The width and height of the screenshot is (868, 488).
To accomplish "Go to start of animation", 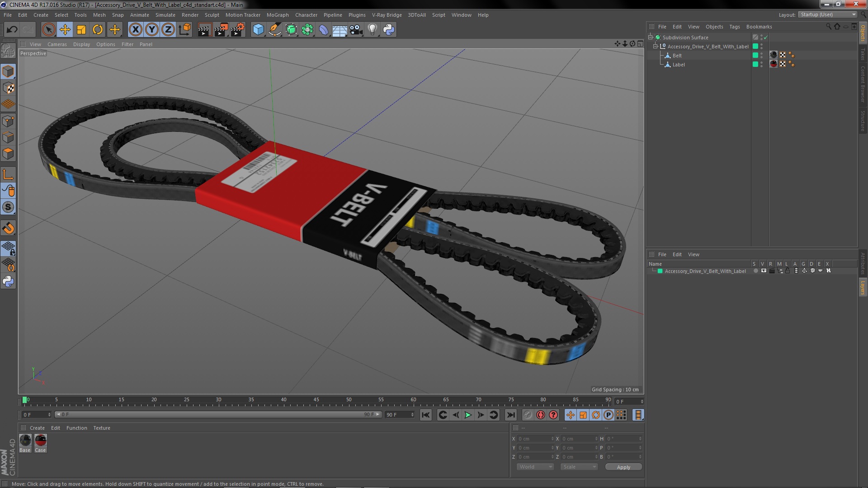I will (425, 415).
